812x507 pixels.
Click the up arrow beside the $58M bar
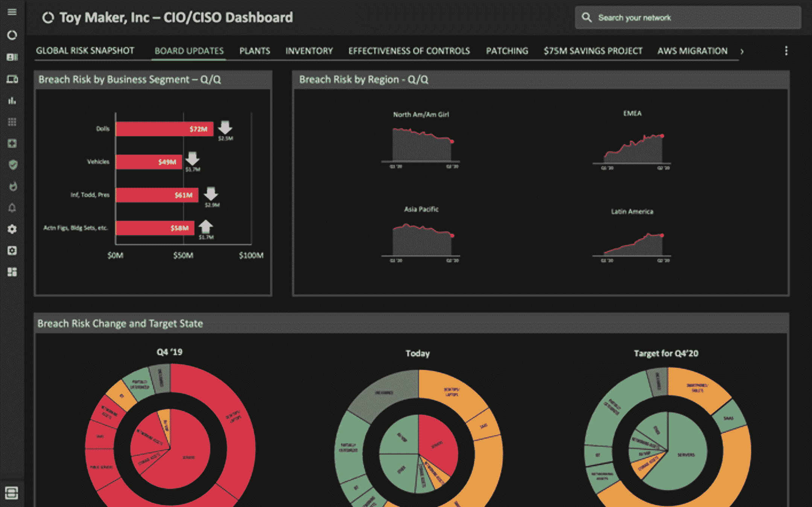[205, 226]
